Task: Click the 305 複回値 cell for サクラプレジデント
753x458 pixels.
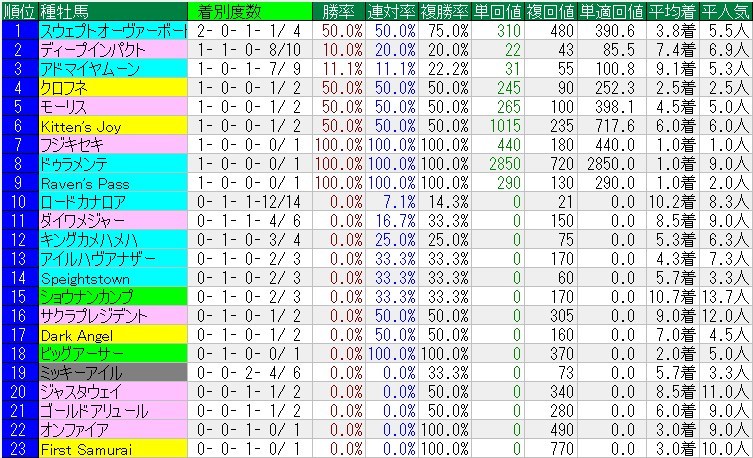Action: coord(550,316)
